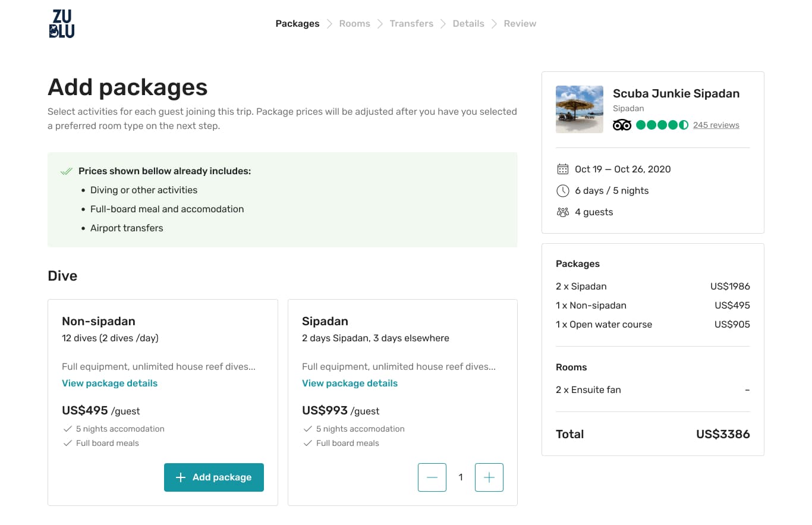
Task: Go to the Rooms step
Action: point(354,24)
